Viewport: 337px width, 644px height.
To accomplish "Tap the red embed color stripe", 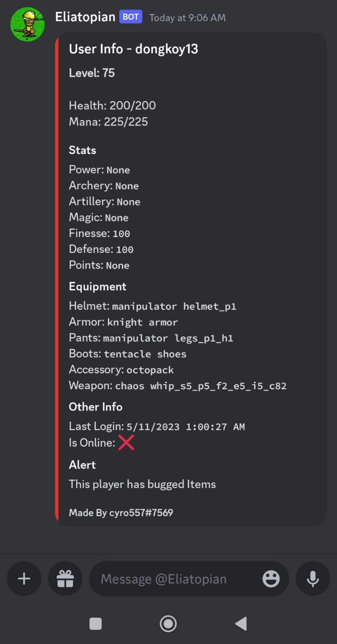I will [57, 279].
